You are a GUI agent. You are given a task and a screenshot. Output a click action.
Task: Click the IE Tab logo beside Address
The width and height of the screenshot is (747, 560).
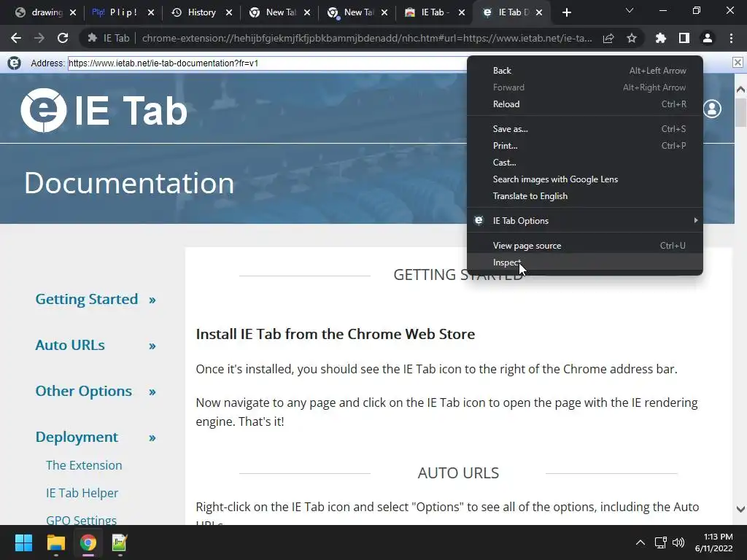15,63
